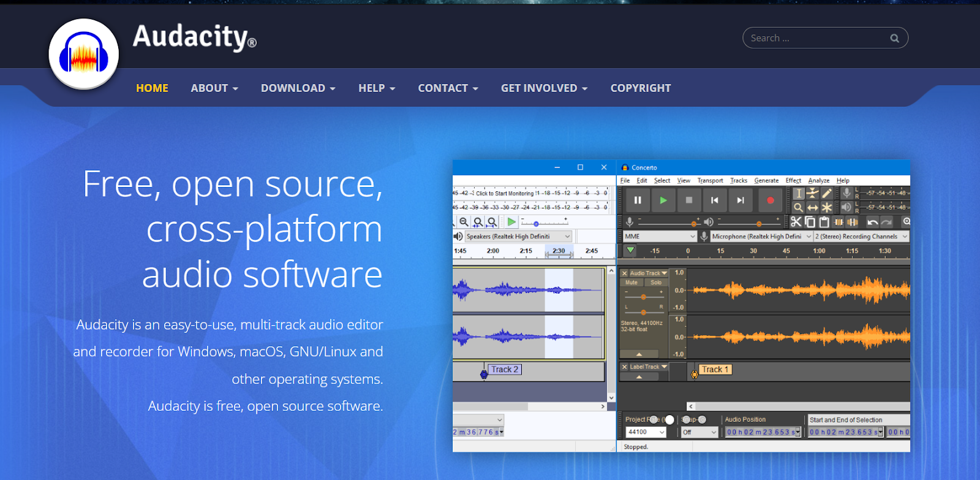The width and height of the screenshot is (980, 480).
Task: Close the Audio Track with its X
Action: click(x=624, y=273)
